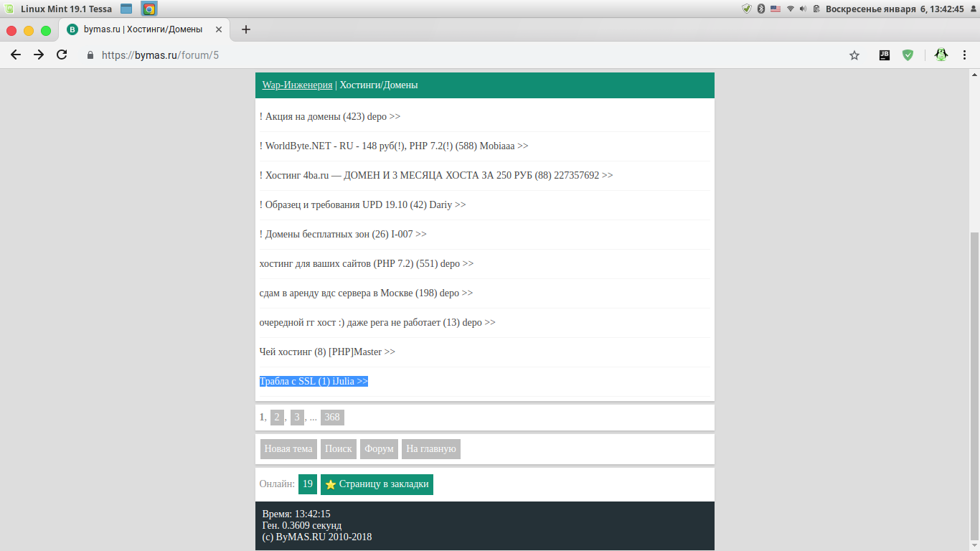Click the Поиск button
The image size is (980, 551).
click(x=338, y=448)
